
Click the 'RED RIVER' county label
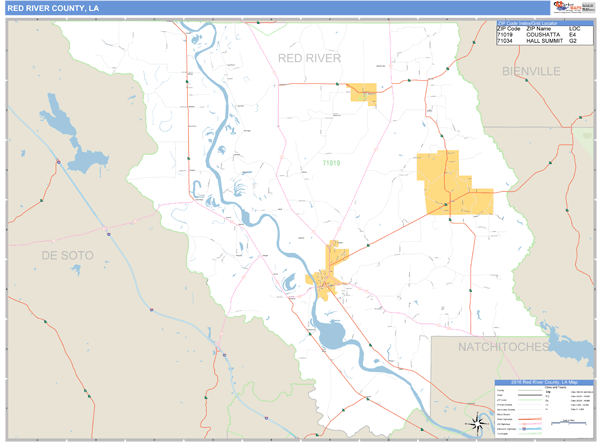pyautogui.click(x=309, y=58)
